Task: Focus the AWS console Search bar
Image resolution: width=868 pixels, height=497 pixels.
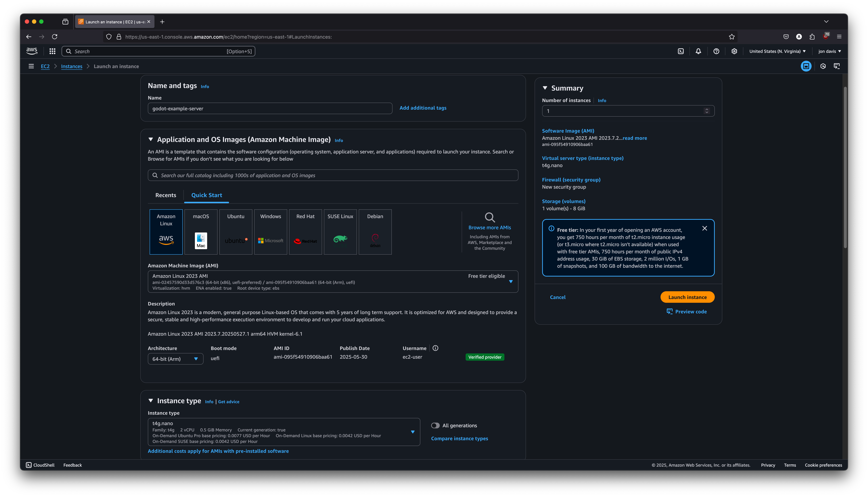Action: tap(158, 51)
